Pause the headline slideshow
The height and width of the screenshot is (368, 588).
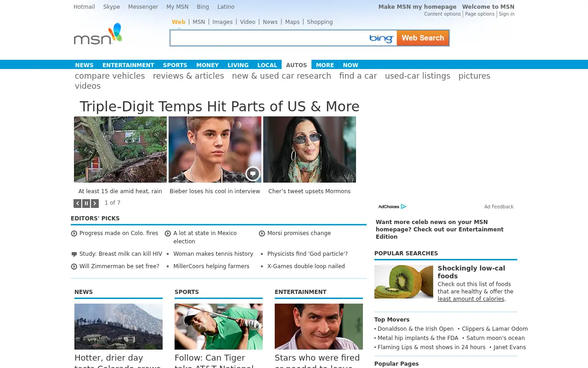pyautogui.click(x=86, y=203)
